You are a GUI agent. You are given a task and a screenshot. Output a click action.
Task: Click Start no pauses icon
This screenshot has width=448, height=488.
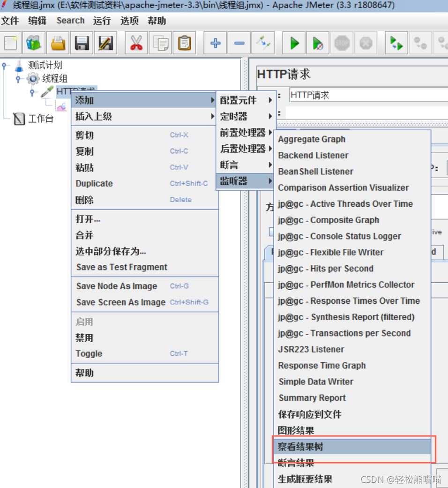(318, 43)
